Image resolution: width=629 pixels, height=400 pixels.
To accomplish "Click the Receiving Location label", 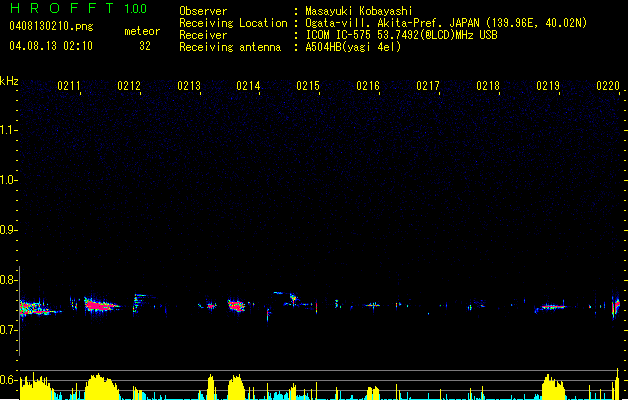I will [x=233, y=23].
